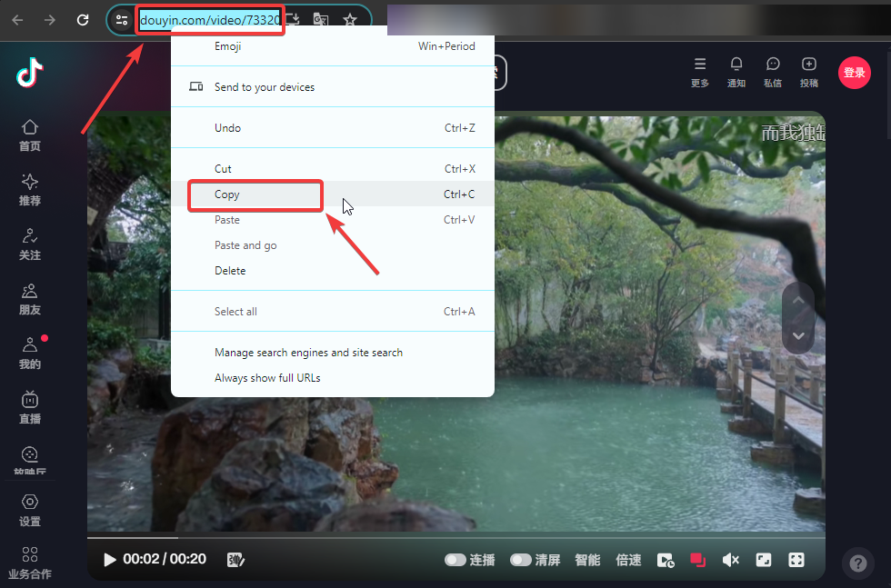The image size is (891, 588).
Task: Select Paste in context menu
Action: tap(333, 220)
